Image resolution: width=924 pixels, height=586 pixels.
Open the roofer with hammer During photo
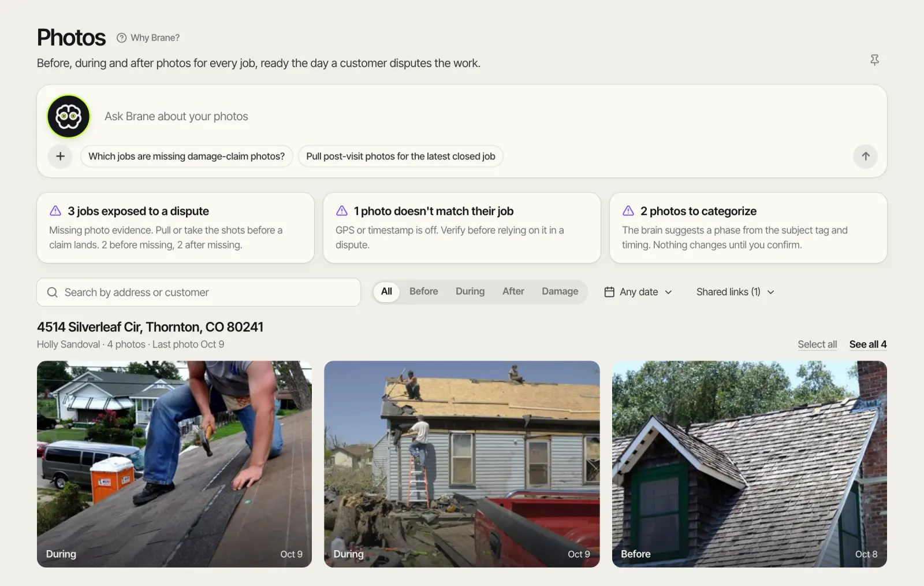click(174, 464)
